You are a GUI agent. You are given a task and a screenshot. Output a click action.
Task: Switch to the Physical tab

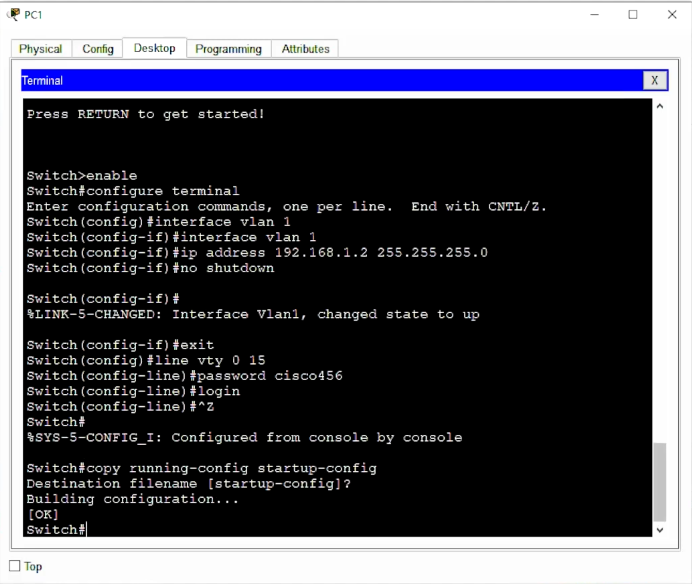[x=40, y=49]
